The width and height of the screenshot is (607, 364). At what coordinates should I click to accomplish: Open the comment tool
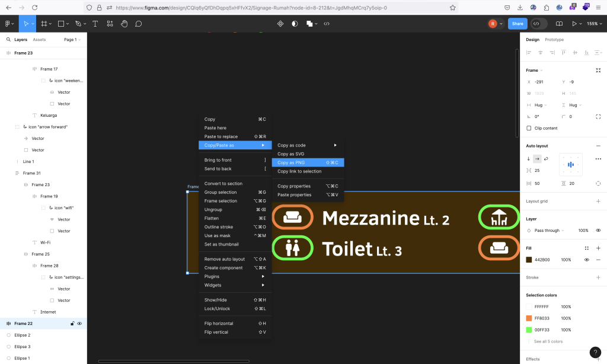coord(138,24)
